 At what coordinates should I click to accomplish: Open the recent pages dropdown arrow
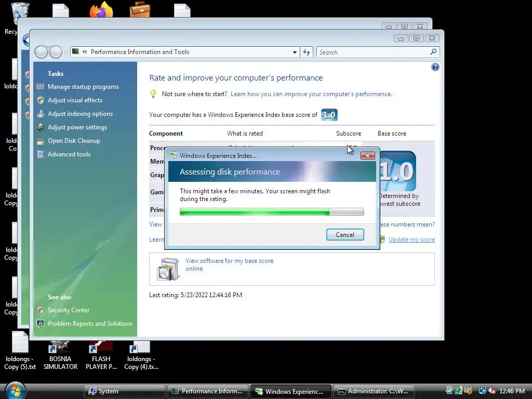point(66,52)
